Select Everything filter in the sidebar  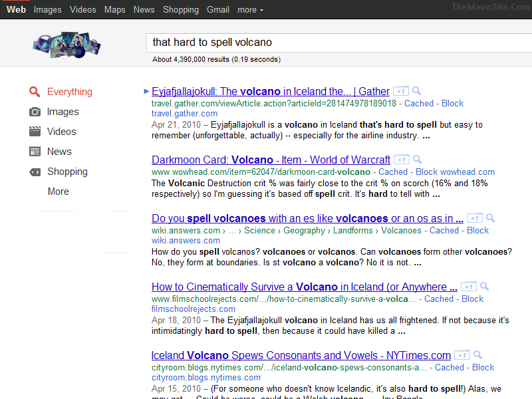pos(70,92)
